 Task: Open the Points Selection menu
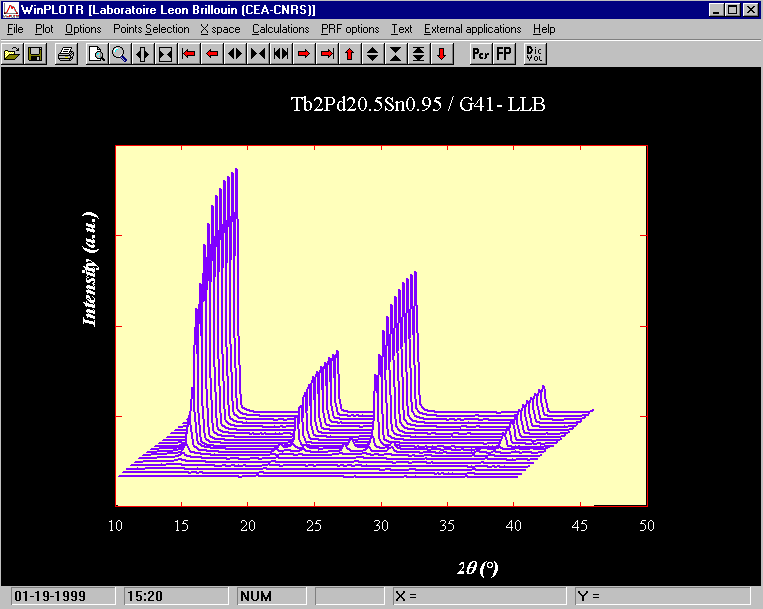tap(151, 29)
